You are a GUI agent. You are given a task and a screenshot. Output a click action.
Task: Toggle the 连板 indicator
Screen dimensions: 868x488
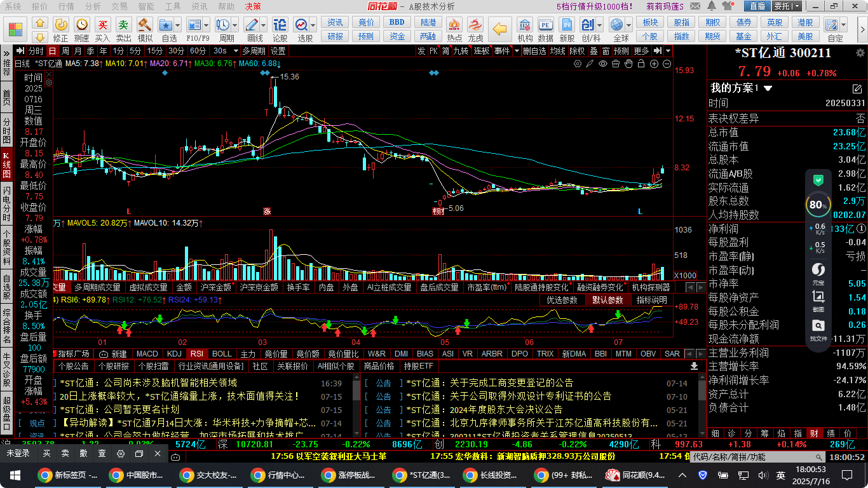pyautogui.click(x=482, y=51)
